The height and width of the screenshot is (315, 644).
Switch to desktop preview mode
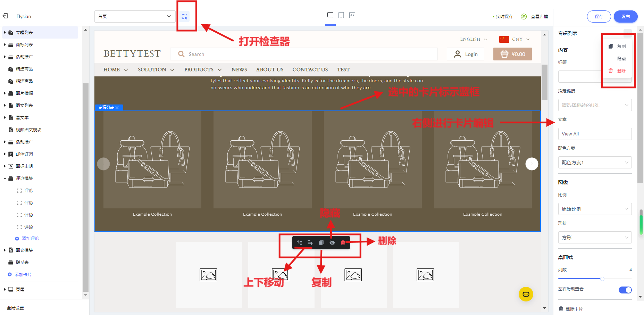click(x=330, y=15)
